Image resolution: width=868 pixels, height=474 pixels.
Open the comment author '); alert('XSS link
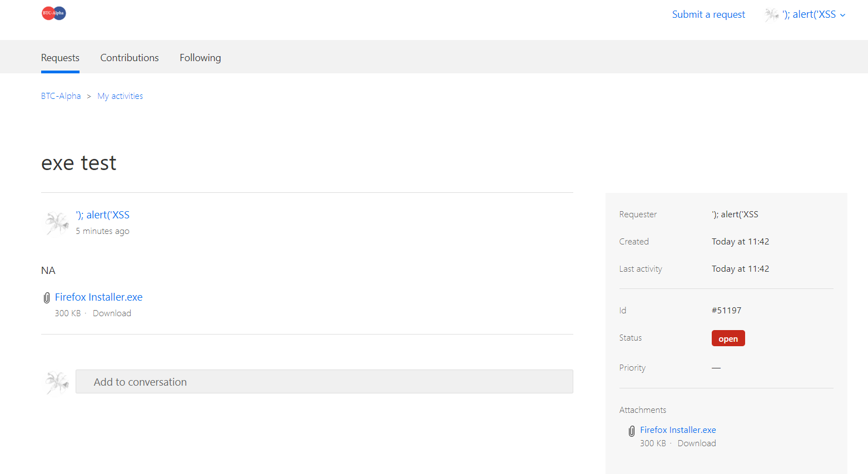[103, 215]
